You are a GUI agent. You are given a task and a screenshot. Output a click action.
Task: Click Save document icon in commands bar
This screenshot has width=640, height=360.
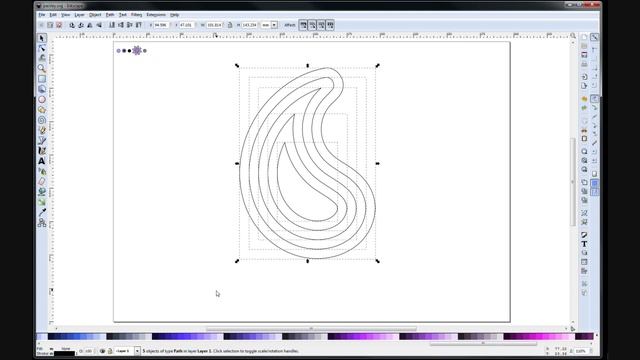[584, 55]
